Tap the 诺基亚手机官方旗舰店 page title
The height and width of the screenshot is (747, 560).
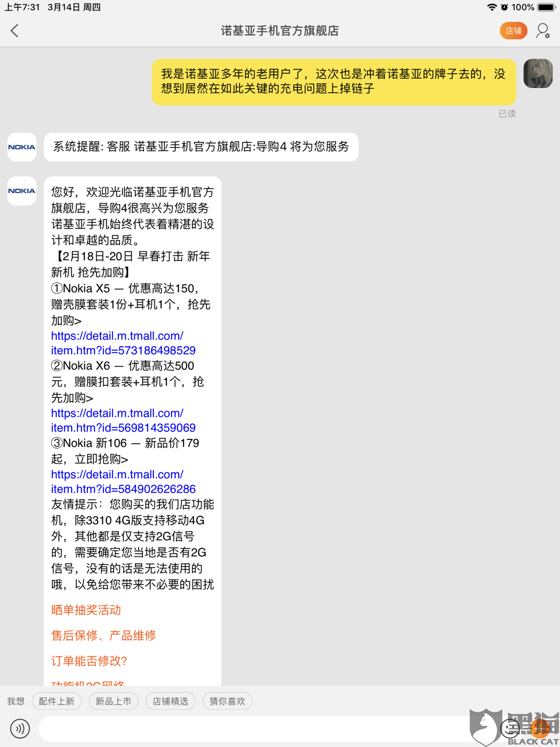coord(280,31)
